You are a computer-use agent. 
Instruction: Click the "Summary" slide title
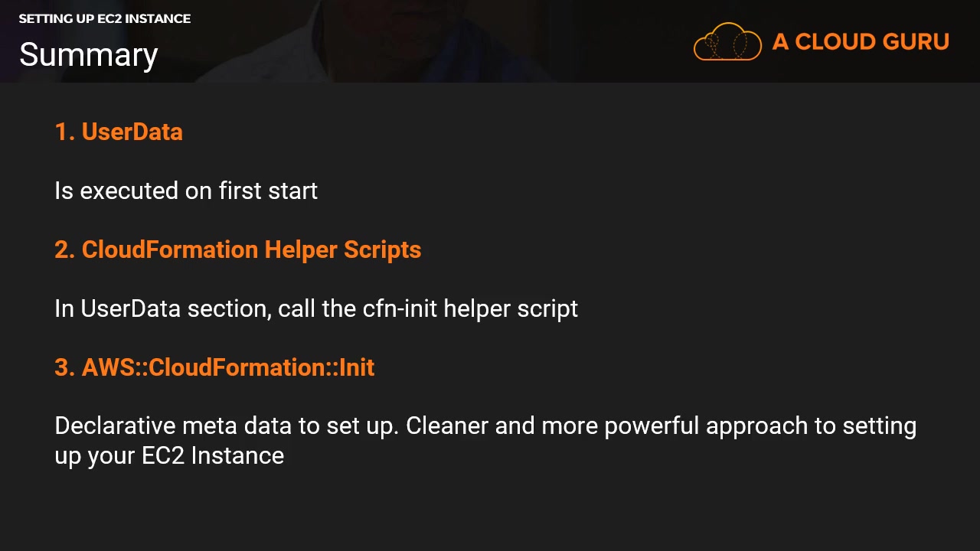coord(89,54)
